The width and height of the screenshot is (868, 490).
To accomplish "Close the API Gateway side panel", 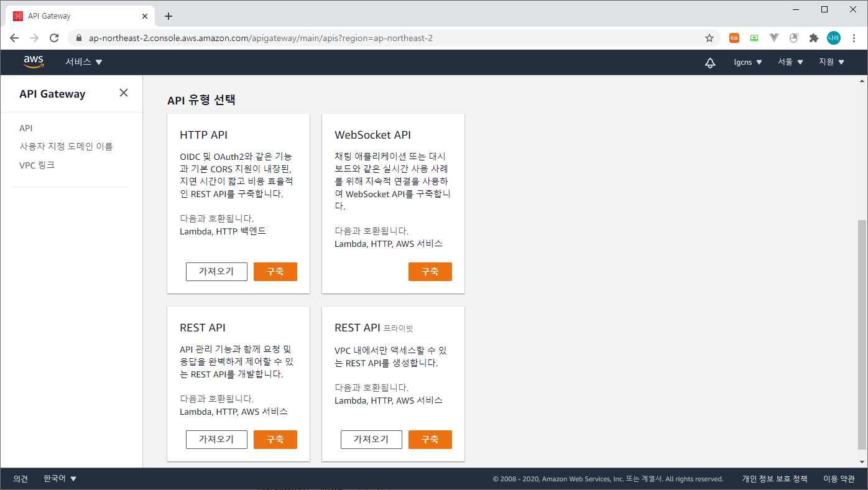I will coord(124,93).
